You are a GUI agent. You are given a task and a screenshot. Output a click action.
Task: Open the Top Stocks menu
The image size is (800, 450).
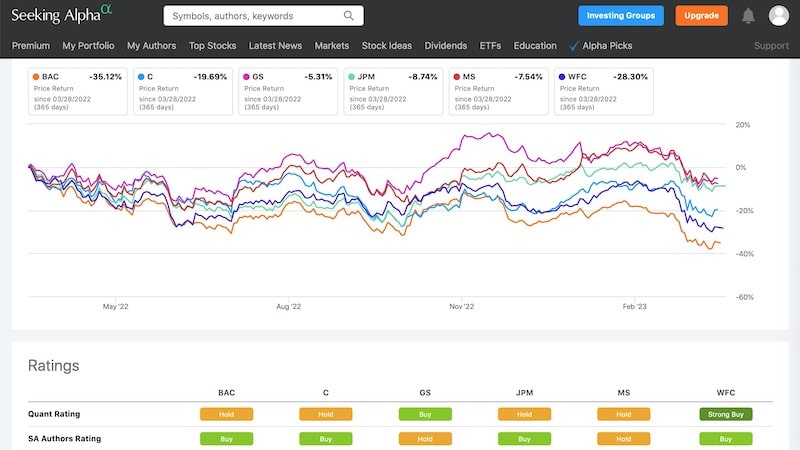[212, 45]
